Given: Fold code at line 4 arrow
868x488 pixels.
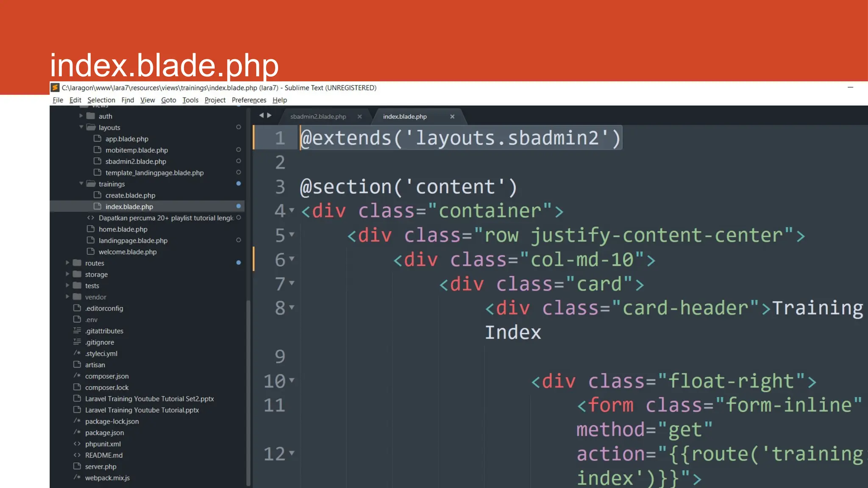Looking at the screenshot, I should [x=292, y=210].
